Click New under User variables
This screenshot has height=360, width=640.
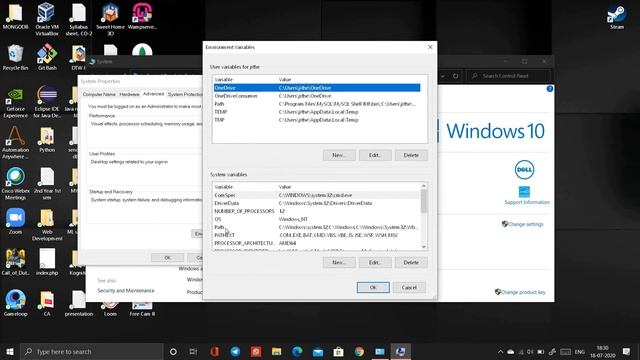[x=339, y=155]
